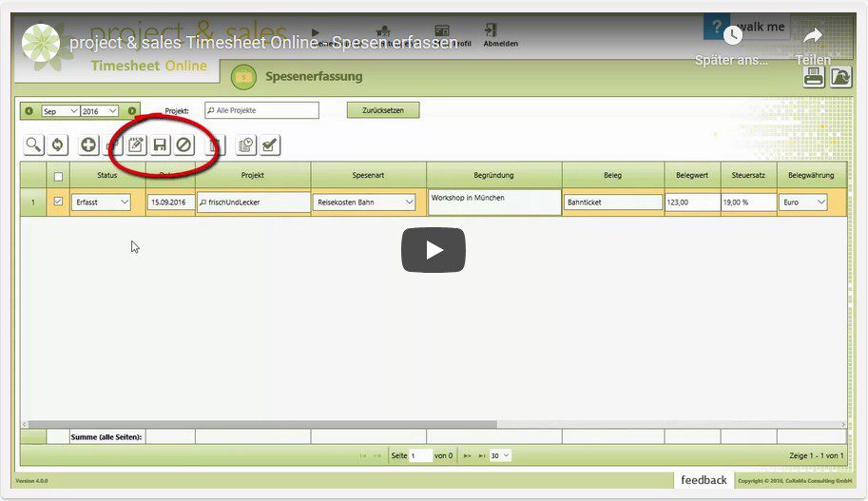Click the Projekt column header

pyautogui.click(x=253, y=175)
